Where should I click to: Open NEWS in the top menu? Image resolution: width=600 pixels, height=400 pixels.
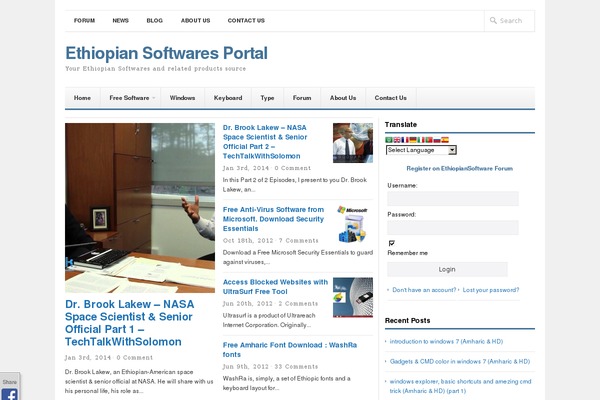point(121,21)
